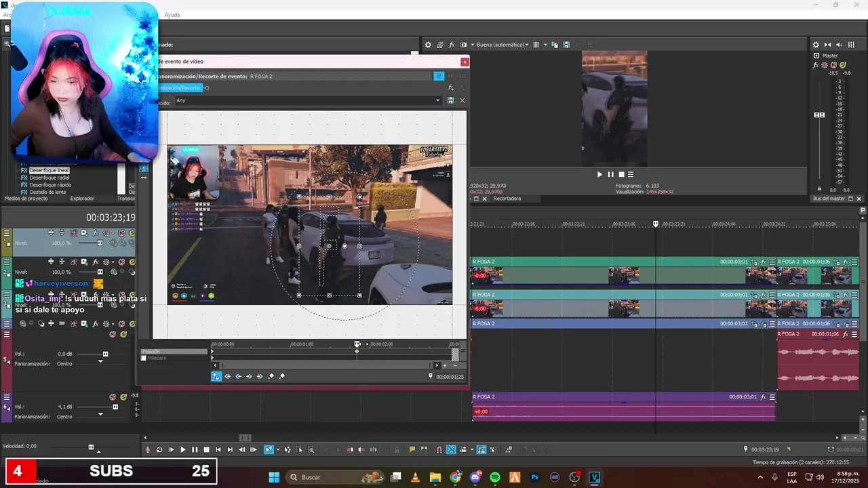
Task: Mute the top video track
Action: [122, 232]
